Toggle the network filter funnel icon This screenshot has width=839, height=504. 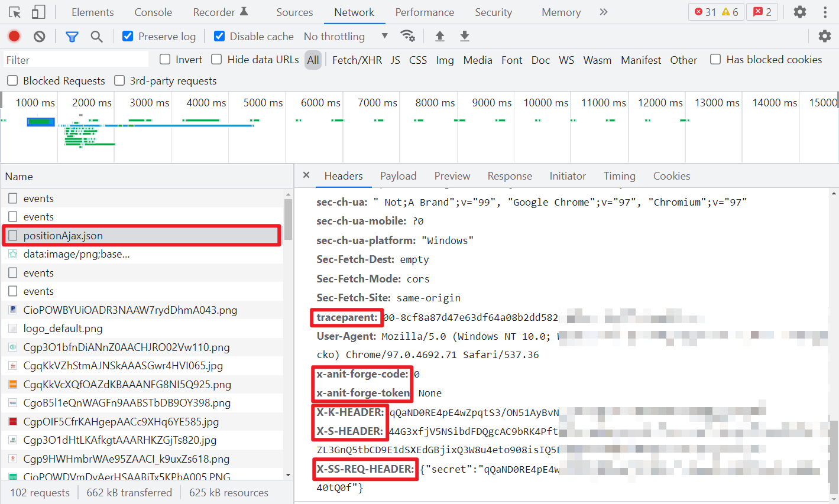coord(72,37)
